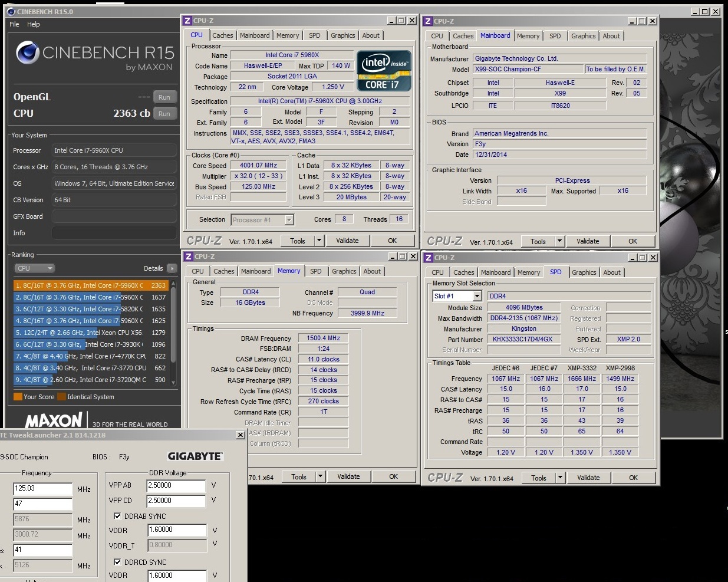Click the Ranking list scrollbar
The image size is (728, 582).
click(x=173, y=333)
